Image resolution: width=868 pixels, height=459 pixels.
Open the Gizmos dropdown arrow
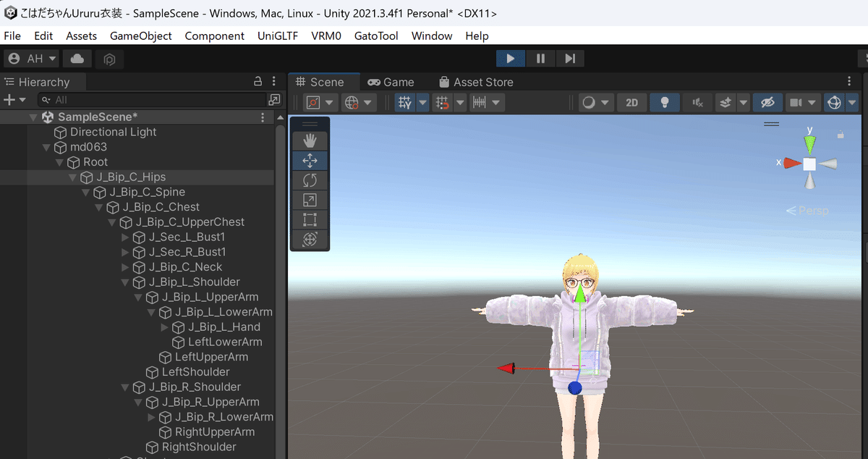(x=851, y=103)
